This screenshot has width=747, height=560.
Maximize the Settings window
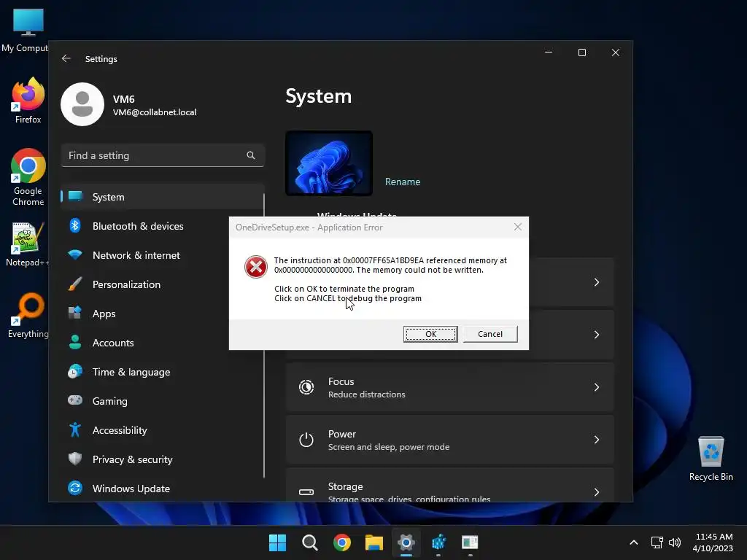(581, 52)
